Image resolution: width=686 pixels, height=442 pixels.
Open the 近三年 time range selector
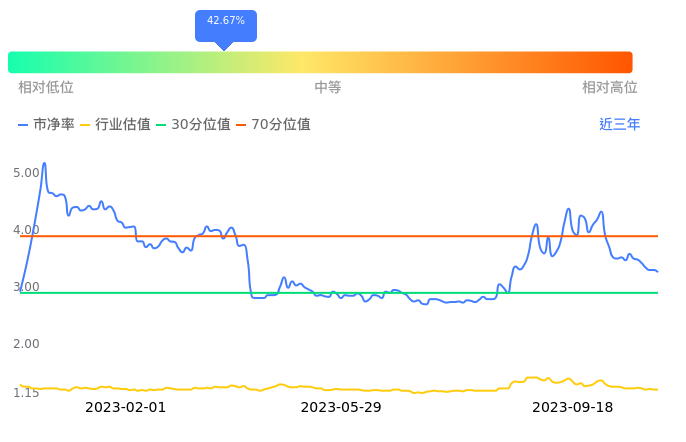[619, 125]
